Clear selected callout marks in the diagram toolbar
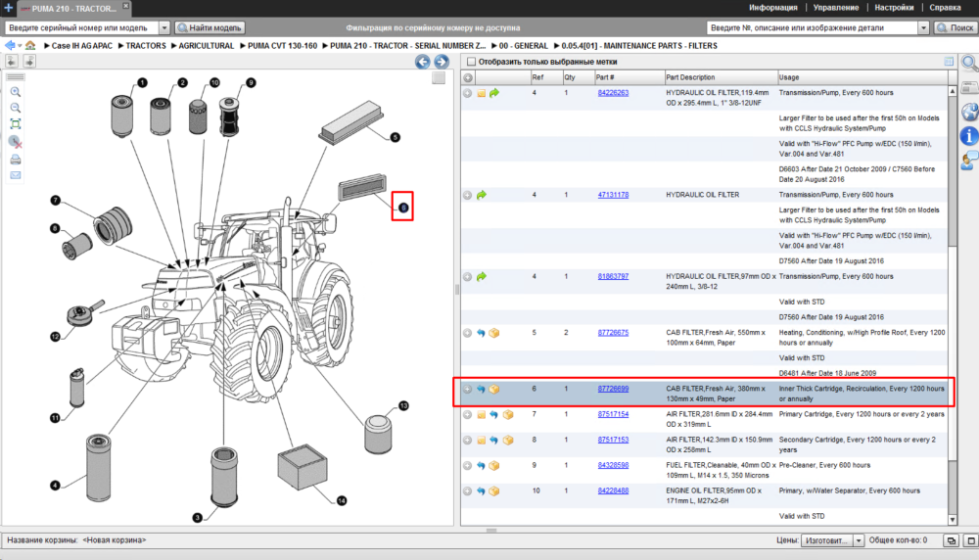979x560 pixels. 16,142
